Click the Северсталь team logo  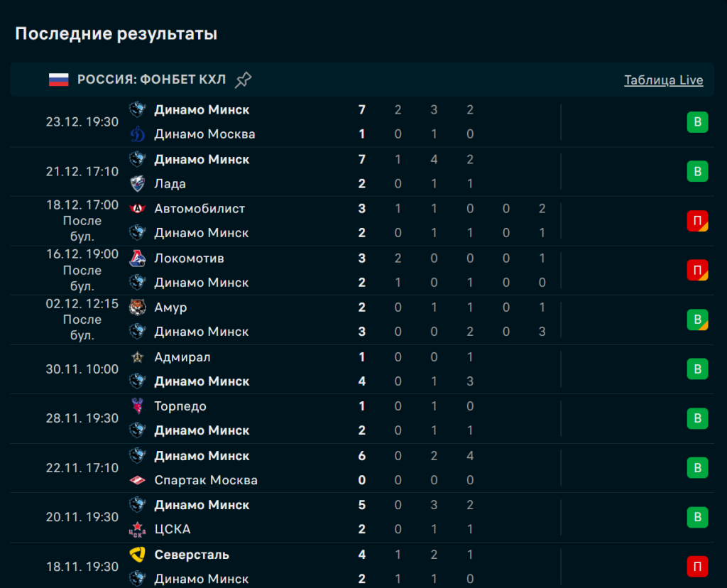click(x=137, y=555)
